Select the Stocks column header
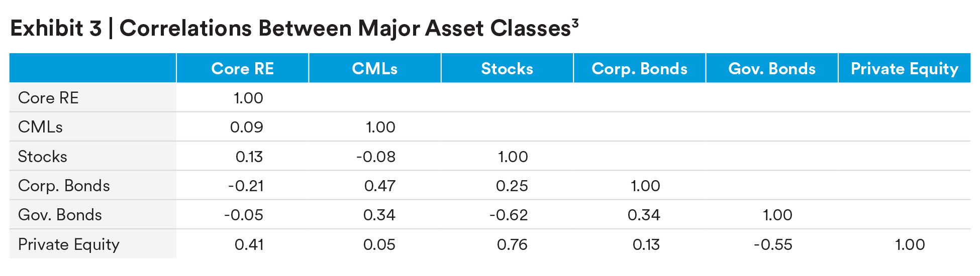 507,68
